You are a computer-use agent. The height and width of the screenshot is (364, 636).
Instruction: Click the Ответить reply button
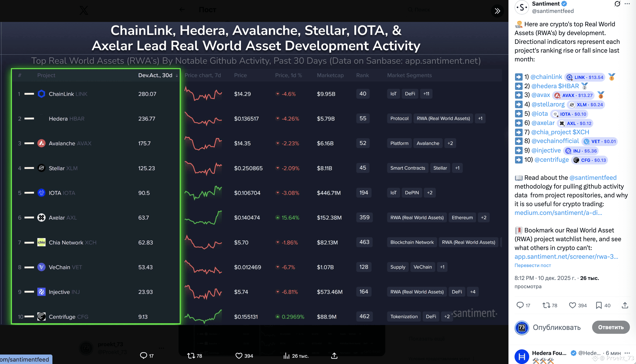point(610,327)
